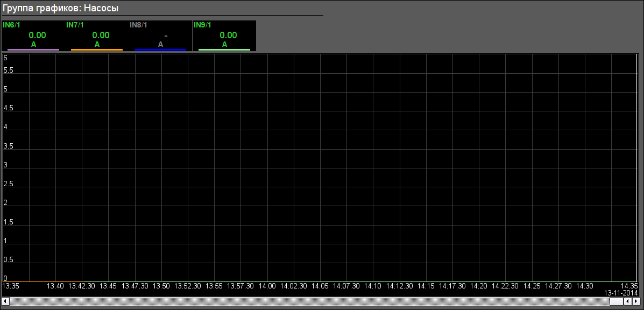Click the purple color line under IN6/1
Image resolution: width=644 pixels, height=310 pixels.
pyautogui.click(x=33, y=50)
